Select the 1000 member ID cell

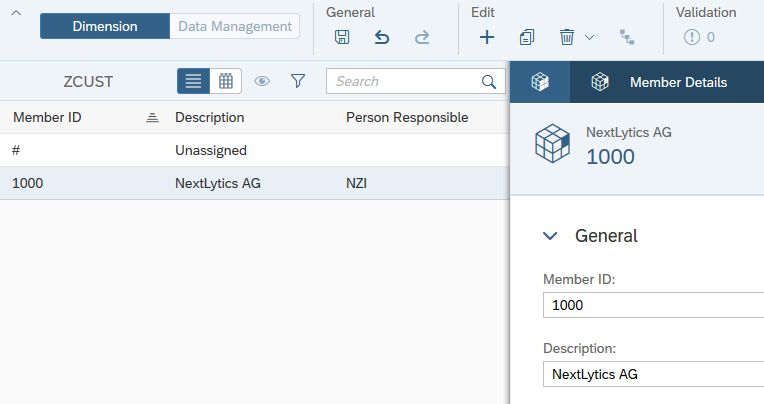coord(28,183)
